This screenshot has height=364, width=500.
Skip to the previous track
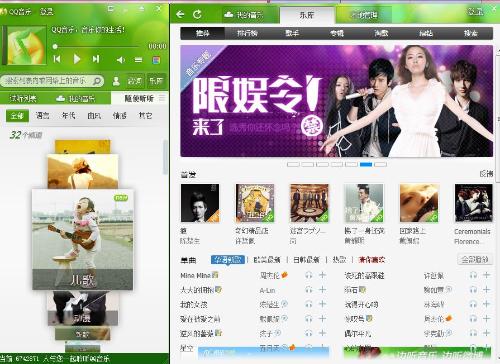[57, 59]
